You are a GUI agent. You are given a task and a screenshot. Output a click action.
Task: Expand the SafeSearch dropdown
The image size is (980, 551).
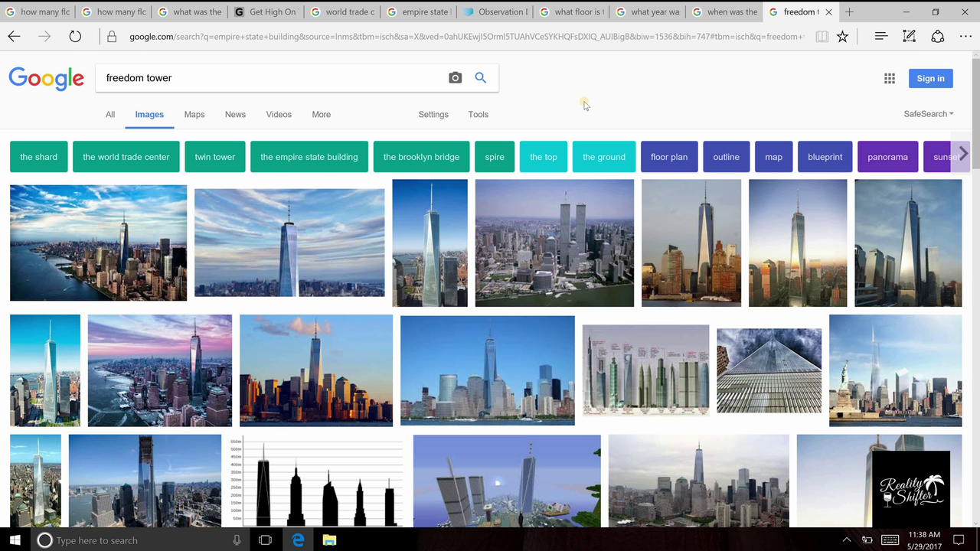click(x=929, y=114)
